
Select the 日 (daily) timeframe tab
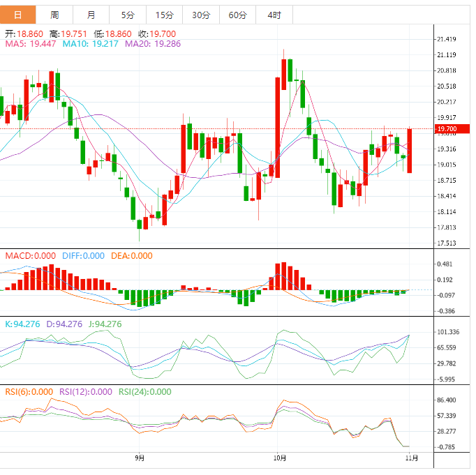click(17, 15)
